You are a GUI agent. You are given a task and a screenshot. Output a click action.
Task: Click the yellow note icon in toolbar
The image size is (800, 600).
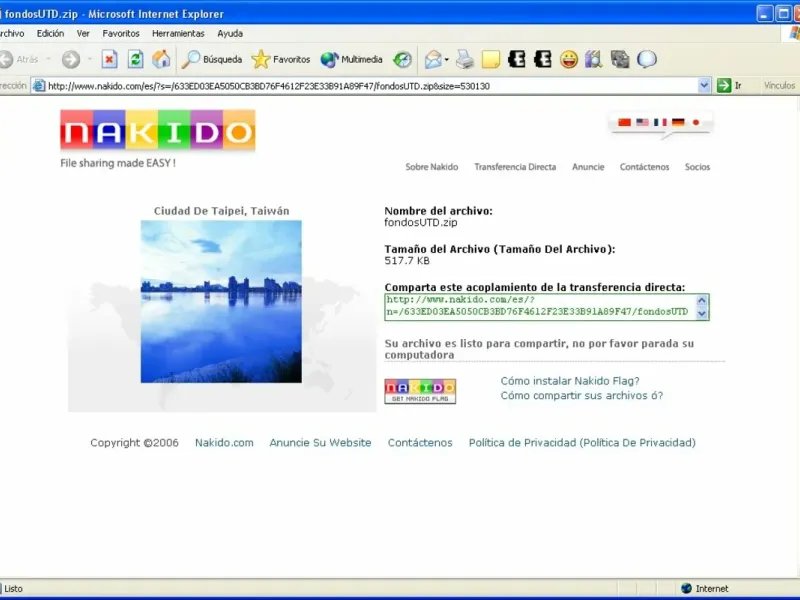tap(491, 60)
